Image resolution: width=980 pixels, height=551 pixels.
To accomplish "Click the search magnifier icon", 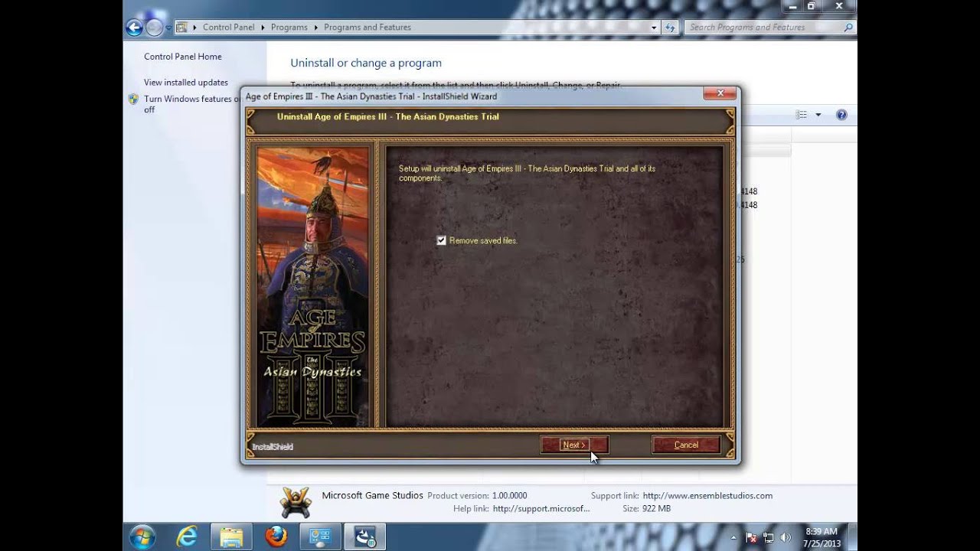I will 848,28.
